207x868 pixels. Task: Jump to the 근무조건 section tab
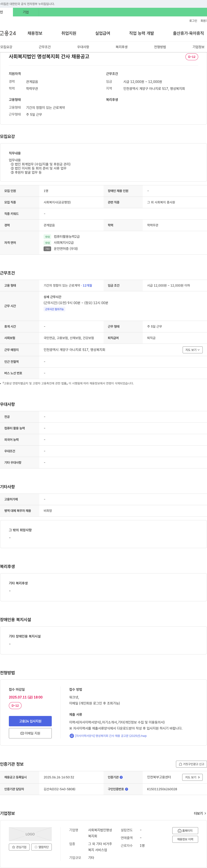[x=45, y=47]
